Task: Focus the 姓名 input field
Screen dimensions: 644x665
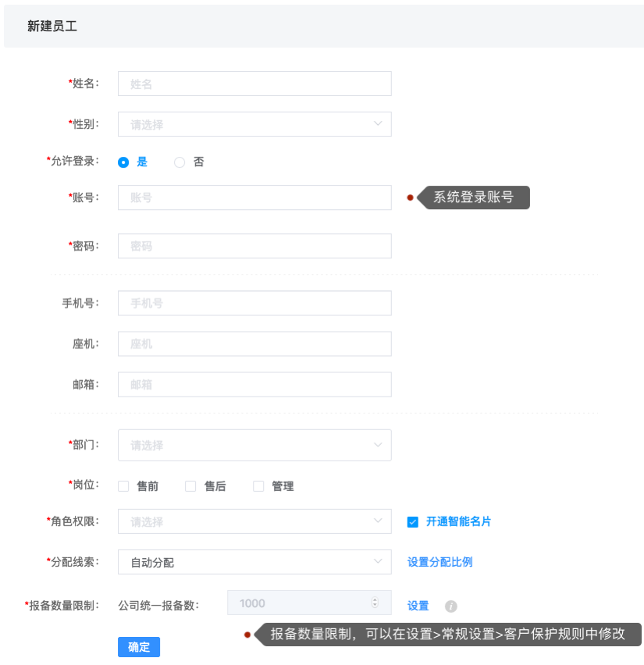Action: 254,84
